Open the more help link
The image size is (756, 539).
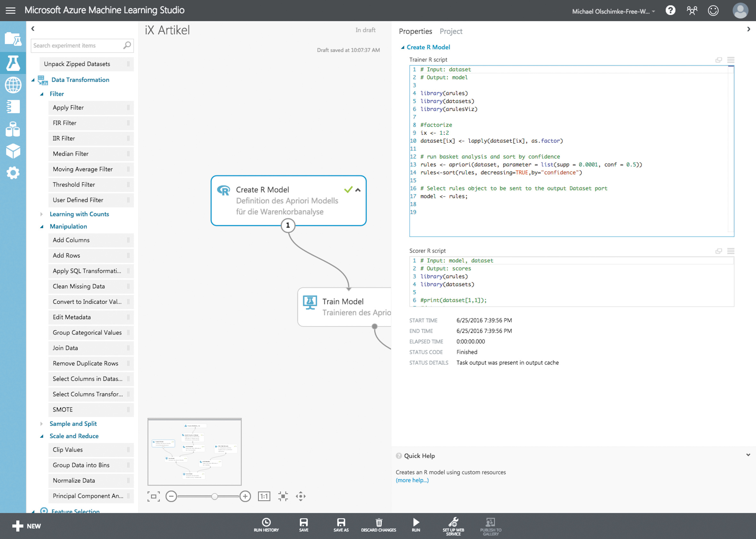click(412, 480)
